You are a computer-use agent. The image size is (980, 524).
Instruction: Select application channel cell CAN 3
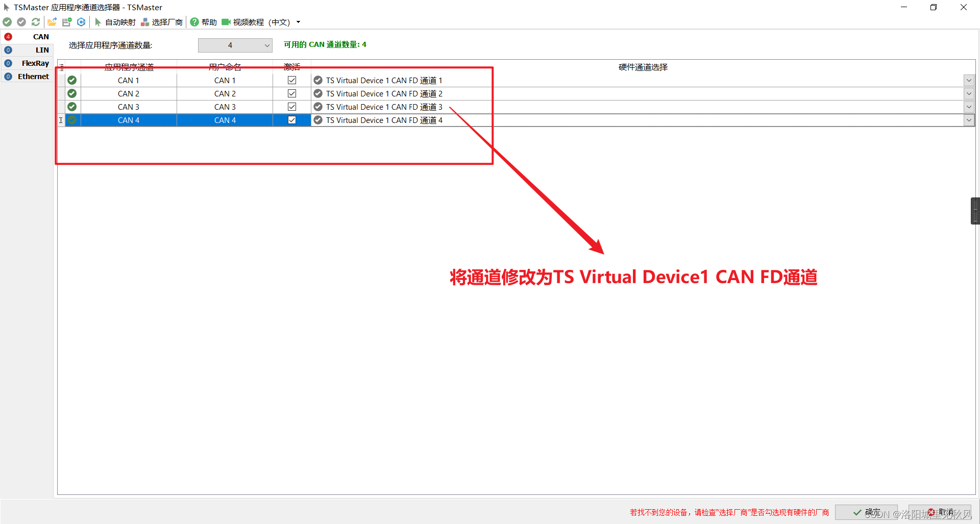pyautogui.click(x=129, y=107)
